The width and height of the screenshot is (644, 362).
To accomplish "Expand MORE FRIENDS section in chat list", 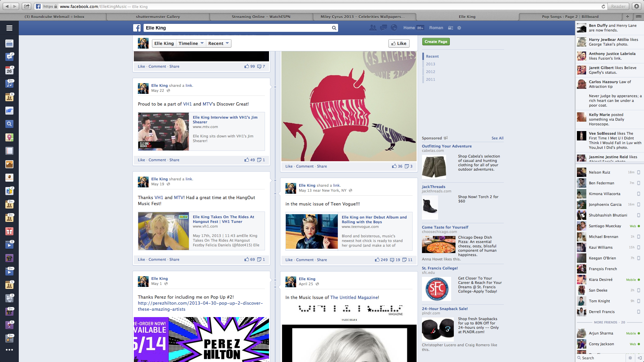I will point(609,322).
